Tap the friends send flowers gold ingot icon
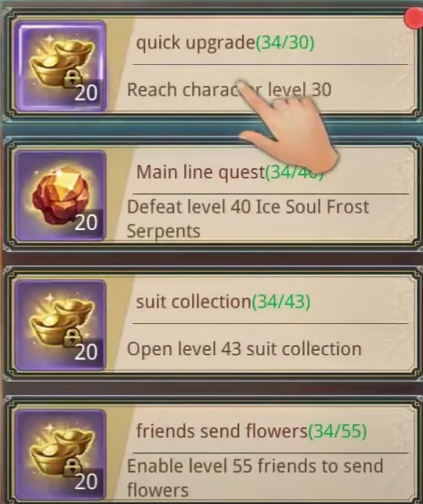The height and width of the screenshot is (504, 423). pos(60,455)
